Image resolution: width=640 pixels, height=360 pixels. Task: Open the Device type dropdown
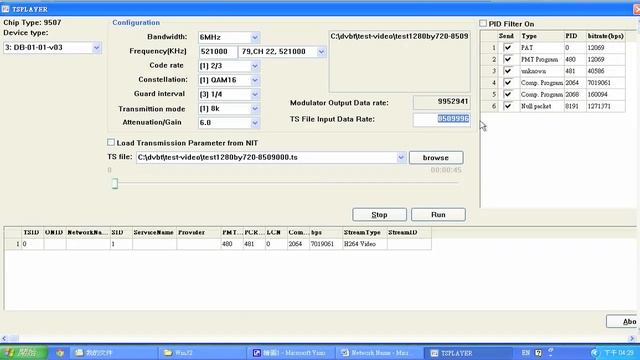tap(96, 48)
